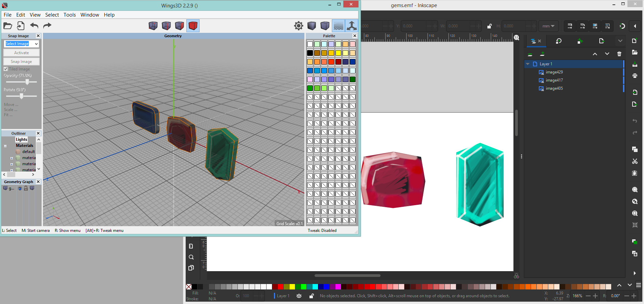Open the Edit menu in Wings3D
This screenshot has height=304, width=644.
point(21,15)
